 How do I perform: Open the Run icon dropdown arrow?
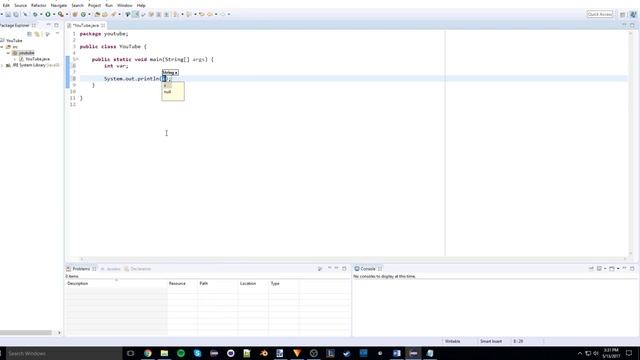pyautogui.click(x=54, y=14)
